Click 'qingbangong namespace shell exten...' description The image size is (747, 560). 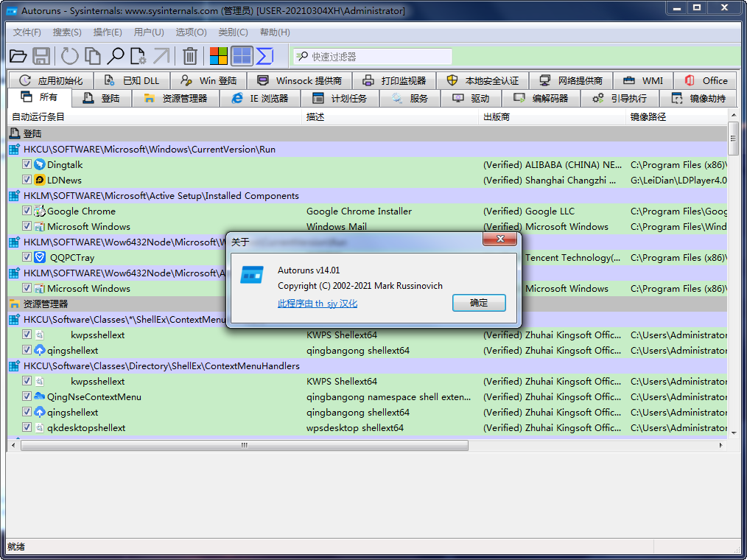(388, 396)
